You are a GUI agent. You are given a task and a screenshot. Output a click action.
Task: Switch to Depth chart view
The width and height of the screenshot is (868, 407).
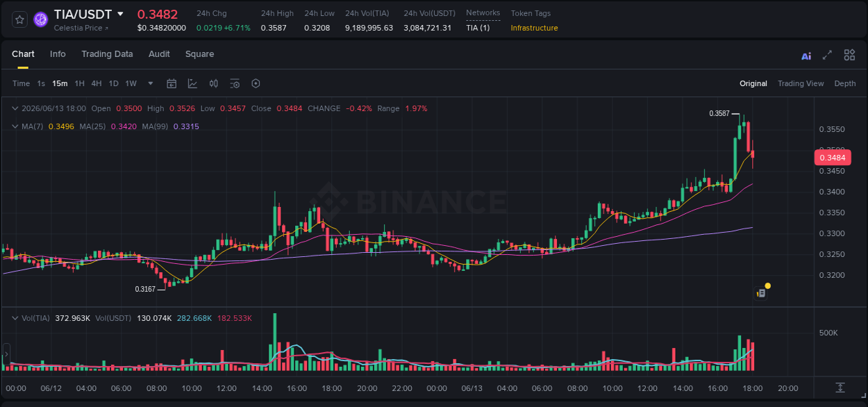pos(845,83)
